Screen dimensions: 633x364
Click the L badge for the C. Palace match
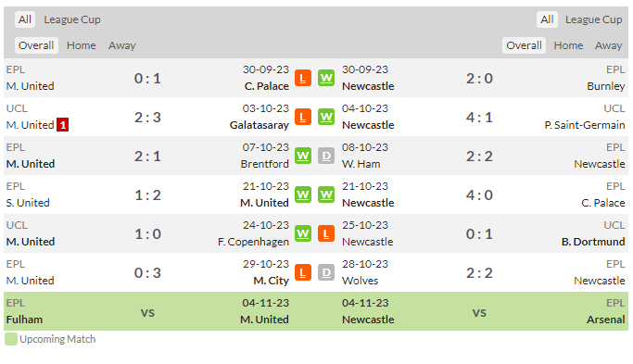pyautogui.click(x=303, y=79)
